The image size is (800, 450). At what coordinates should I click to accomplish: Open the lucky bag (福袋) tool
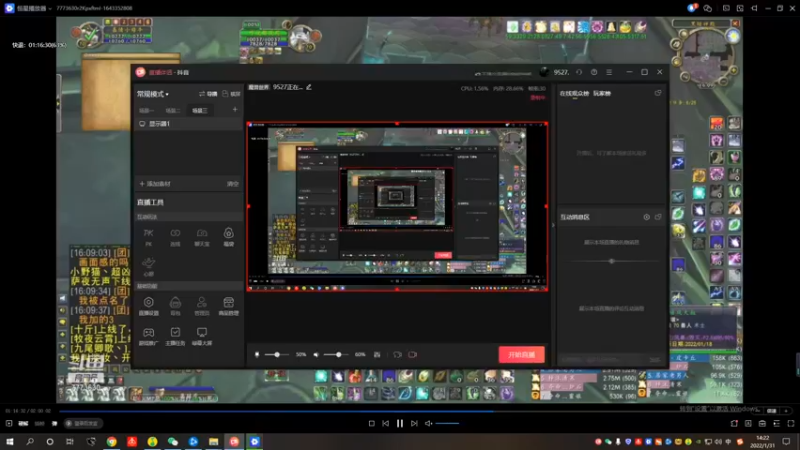tap(229, 237)
